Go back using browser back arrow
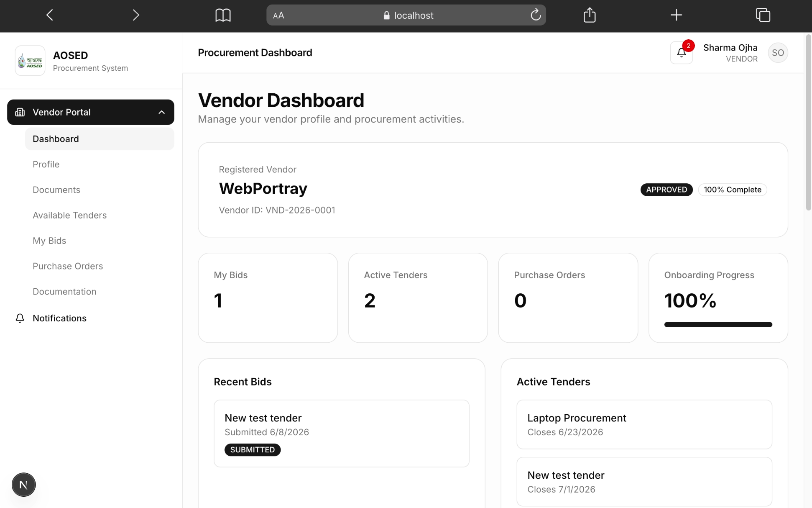 [50, 15]
